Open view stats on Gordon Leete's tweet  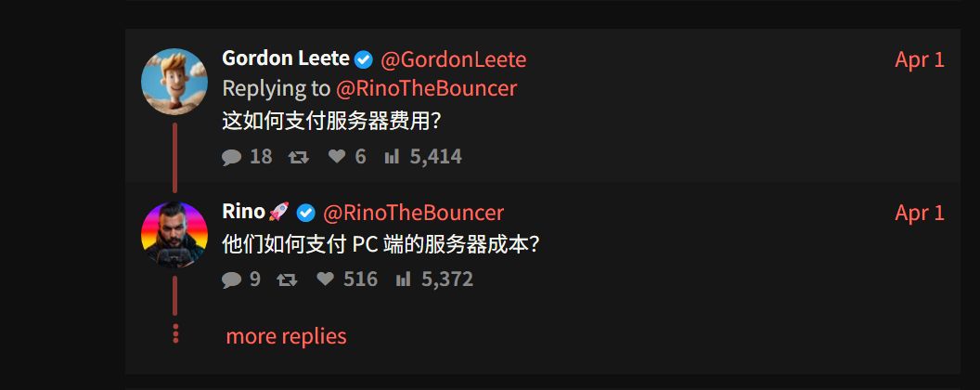(x=392, y=157)
